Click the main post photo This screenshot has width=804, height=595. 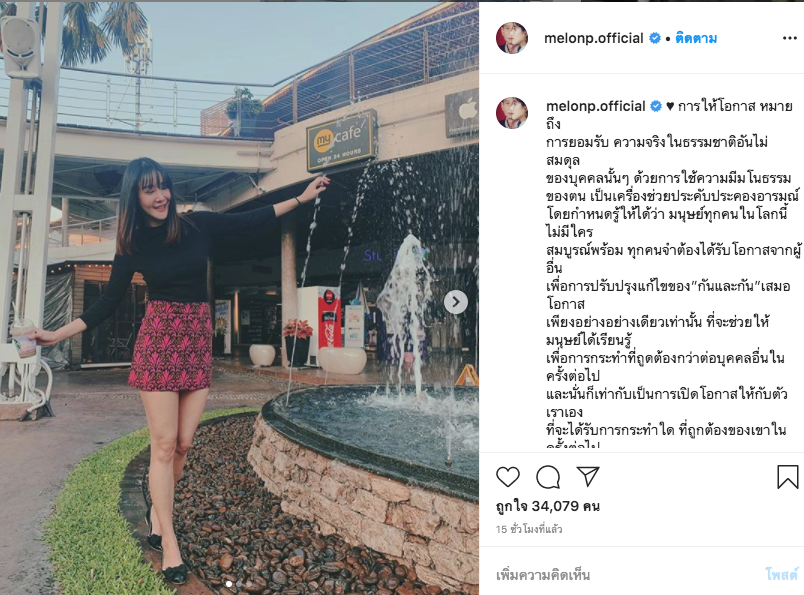coord(239,298)
